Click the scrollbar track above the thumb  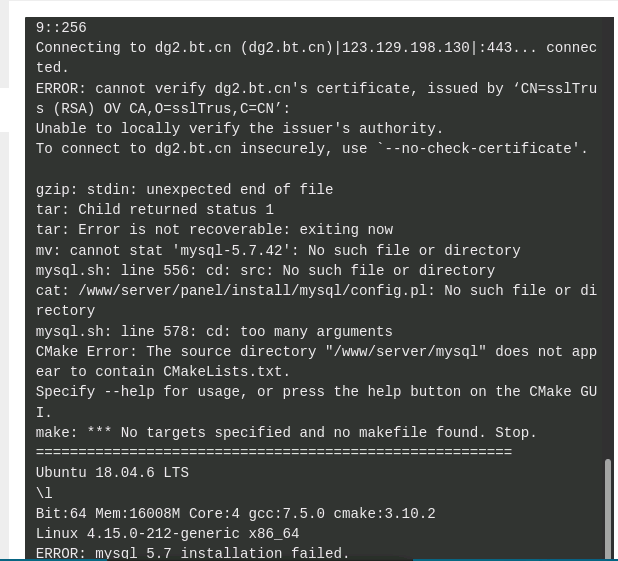[x=609, y=237]
